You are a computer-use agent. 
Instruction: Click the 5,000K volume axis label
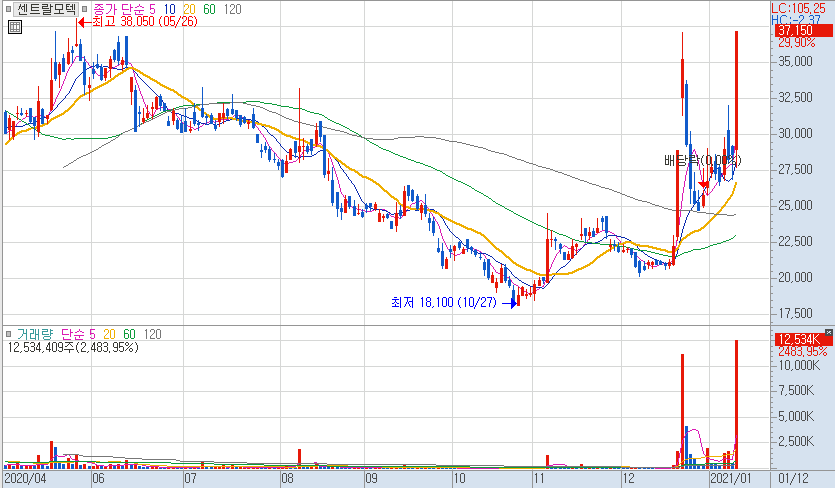796,417
